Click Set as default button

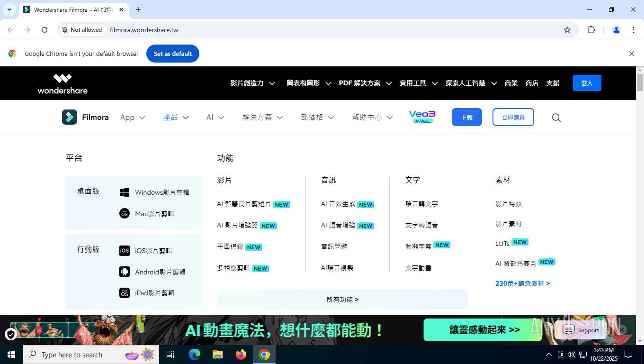point(173,54)
